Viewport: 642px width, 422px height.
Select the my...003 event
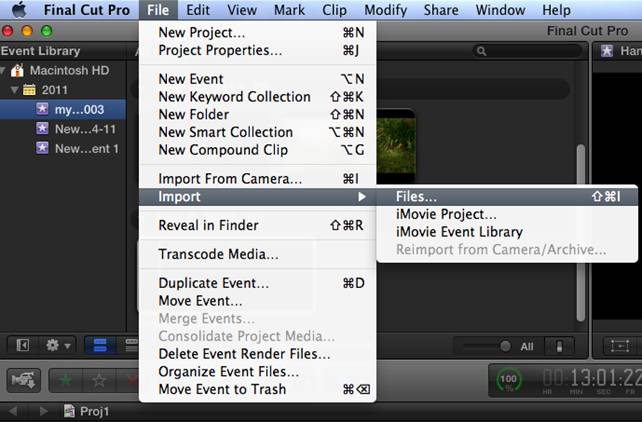tap(63, 110)
